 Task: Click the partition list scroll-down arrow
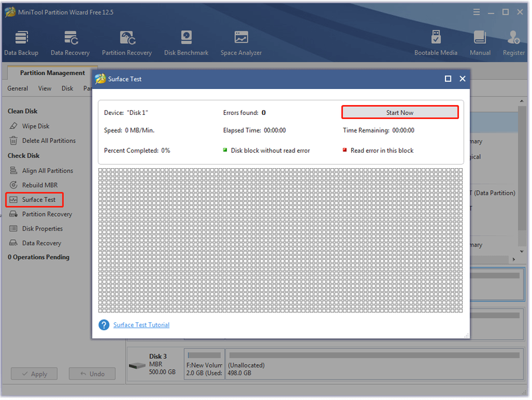pyautogui.click(x=521, y=252)
